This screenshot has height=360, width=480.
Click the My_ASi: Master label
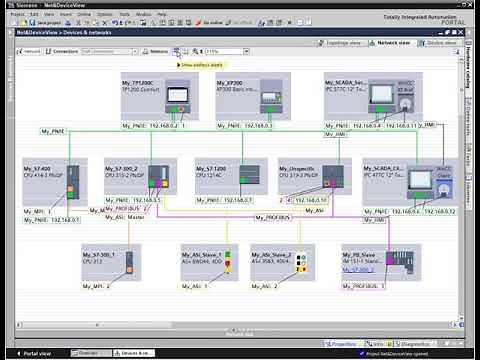(x=125, y=217)
